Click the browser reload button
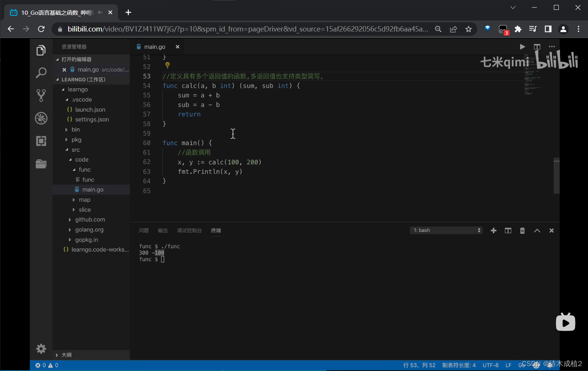588x371 pixels. tap(41, 29)
